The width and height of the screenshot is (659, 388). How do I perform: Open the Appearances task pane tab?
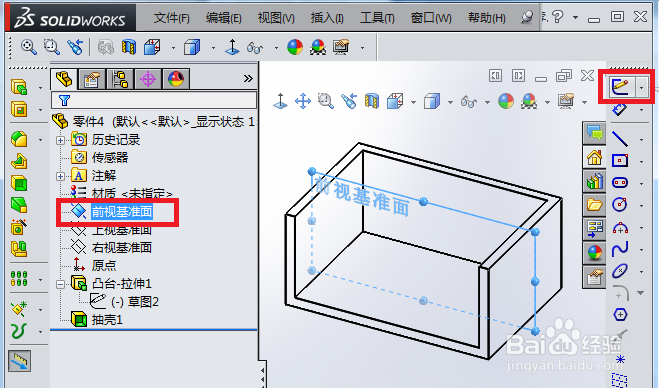(x=594, y=253)
